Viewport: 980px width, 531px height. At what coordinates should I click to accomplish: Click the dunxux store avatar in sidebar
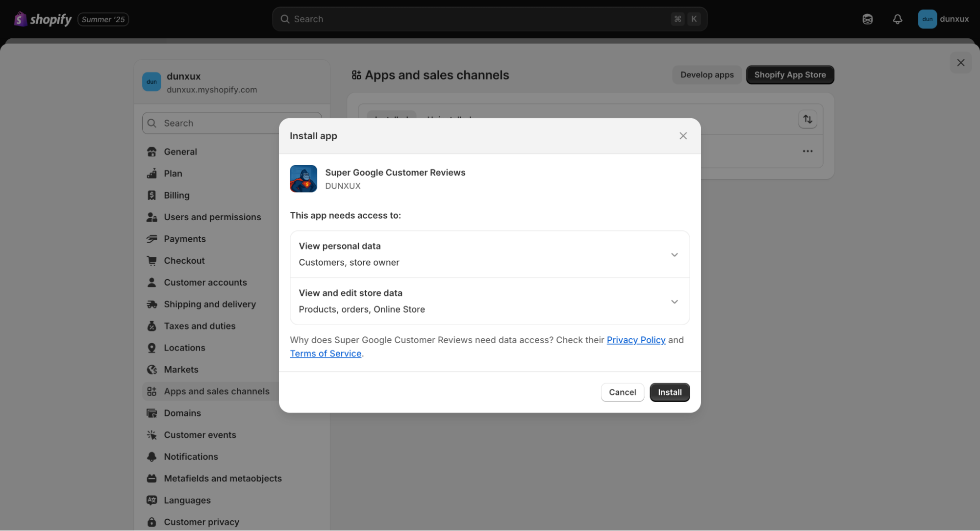click(x=151, y=82)
